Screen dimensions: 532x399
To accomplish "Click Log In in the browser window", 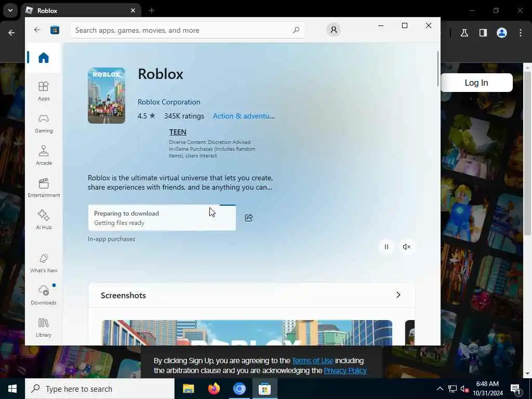I will [476, 83].
